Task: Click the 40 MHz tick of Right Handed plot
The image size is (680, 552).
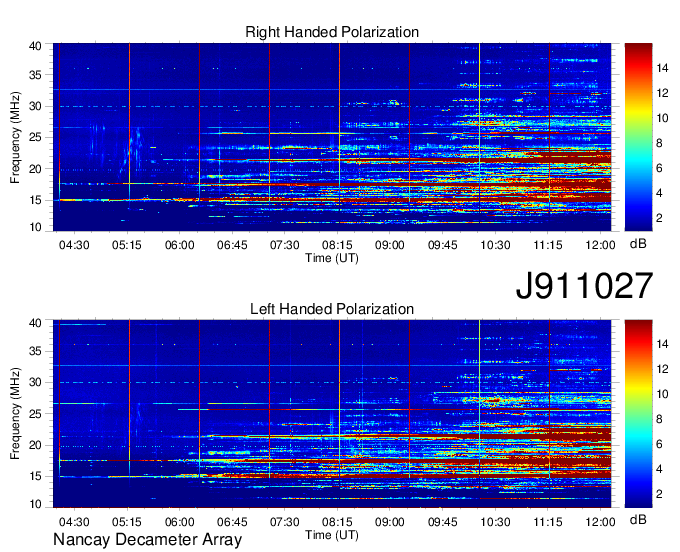Action: [x=35, y=46]
